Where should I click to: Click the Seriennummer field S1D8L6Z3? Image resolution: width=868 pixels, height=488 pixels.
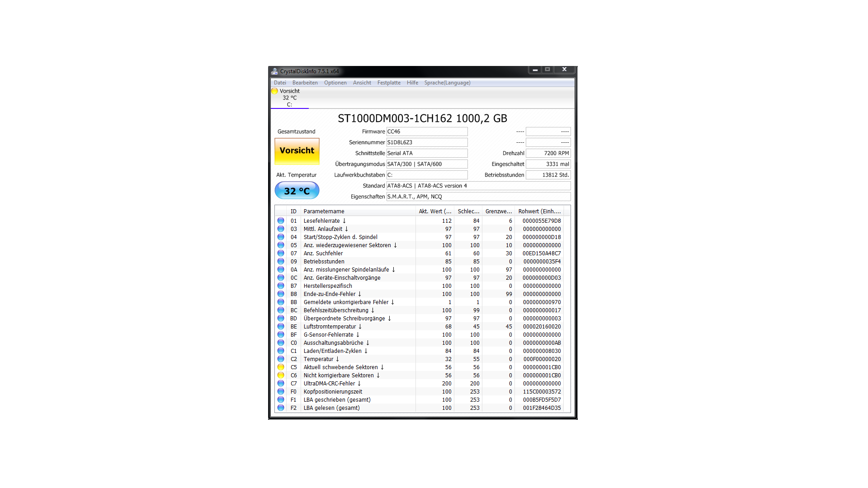pos(426,142)
